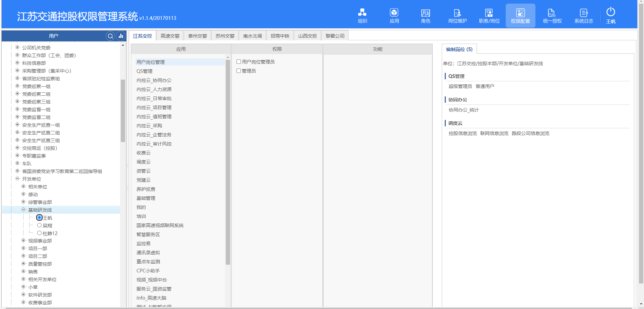Switch to the 江苏交控 tab

coord(143,36)
